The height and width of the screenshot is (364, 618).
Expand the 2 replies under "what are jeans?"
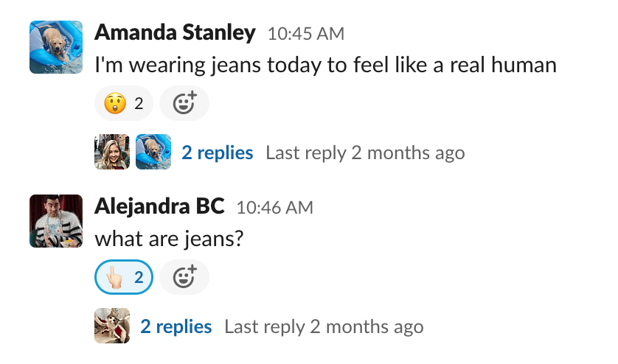pos(176,326)
